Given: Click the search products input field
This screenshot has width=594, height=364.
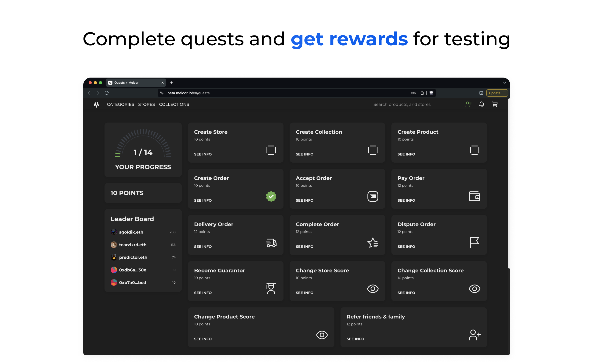Looking at the screenshot, I should click(402, 104).
